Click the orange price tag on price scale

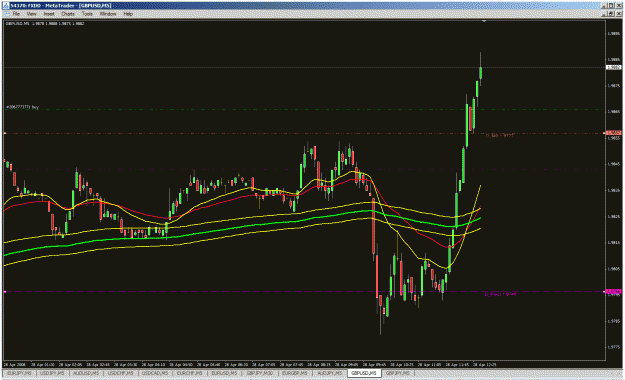click(x=613, y=133)
